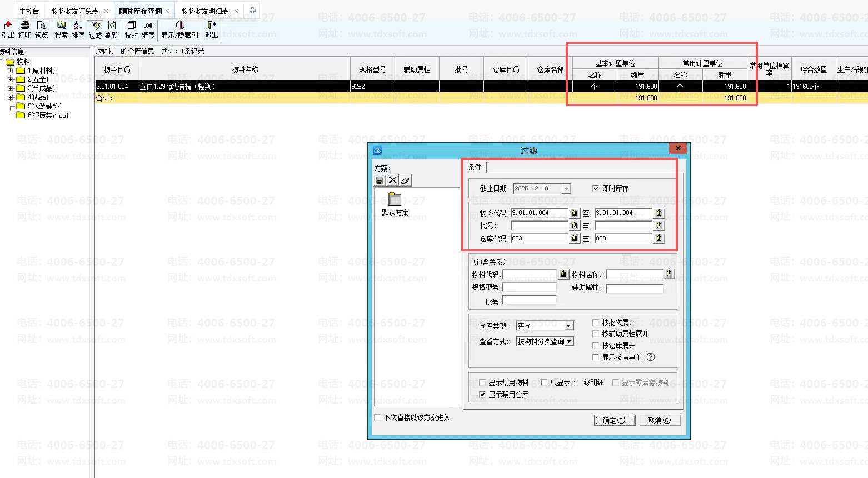Click the eraser icon under 方案
This screenshot has width=868, height=478.
(x=406, y=180)
